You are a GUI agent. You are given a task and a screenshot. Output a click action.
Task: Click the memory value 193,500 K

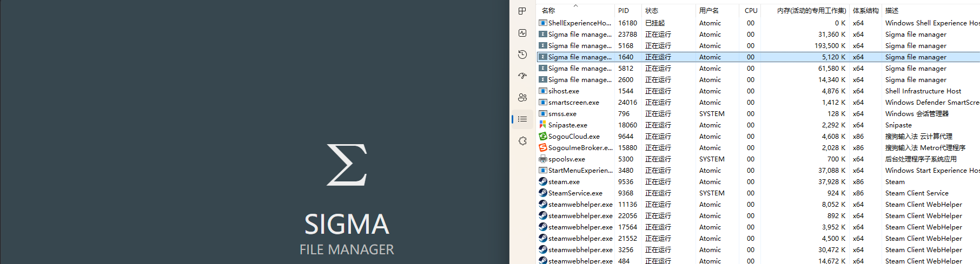click(x=830, y=45)
